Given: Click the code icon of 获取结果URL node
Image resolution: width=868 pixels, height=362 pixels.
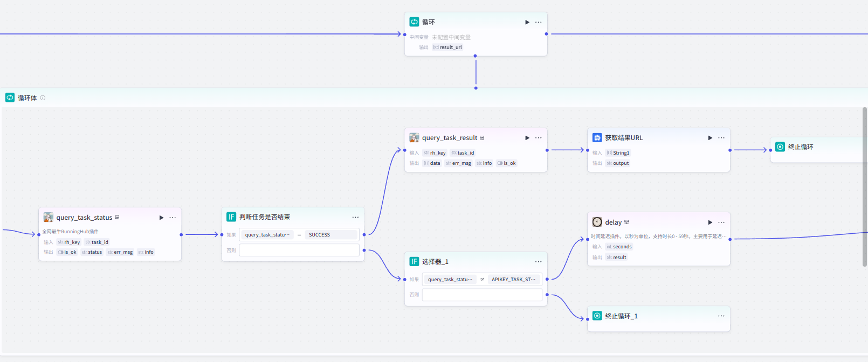Looking at the screenshot, I should point(597,137).
